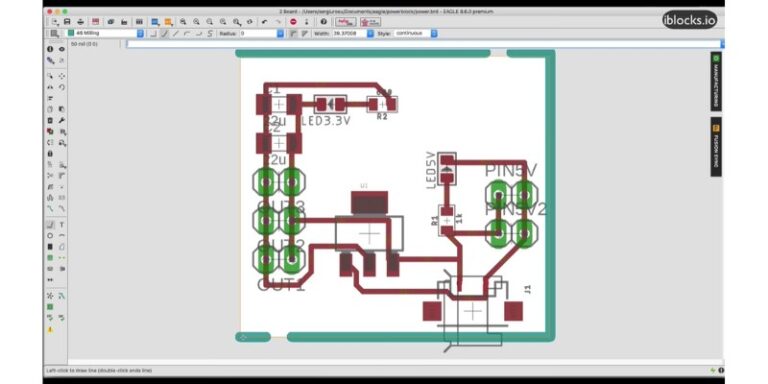768x384 pixels.
Task: Select the Dimension tool
Action: click(x=50, y=280)
